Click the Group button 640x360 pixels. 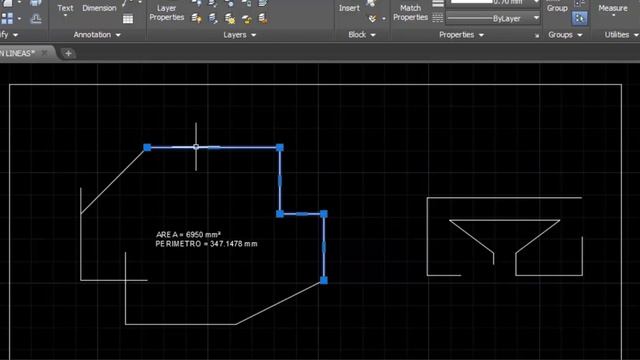557,8
